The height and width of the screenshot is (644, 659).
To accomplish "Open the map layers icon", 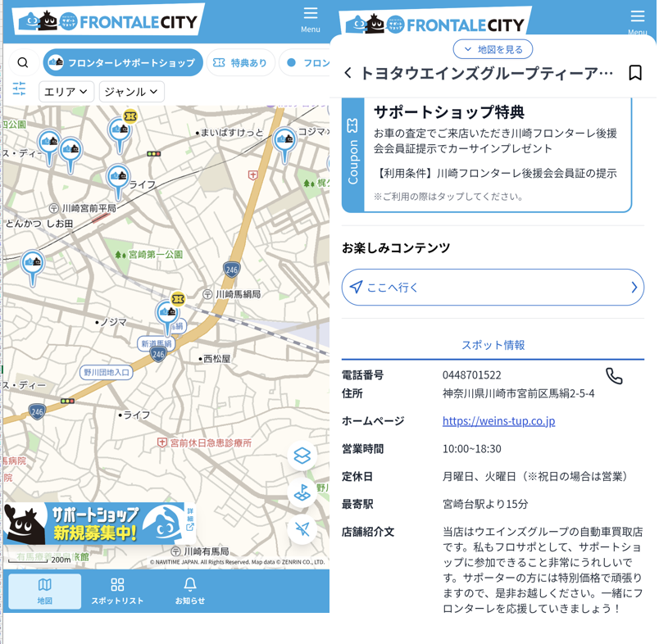I will [x=302, y=456].
